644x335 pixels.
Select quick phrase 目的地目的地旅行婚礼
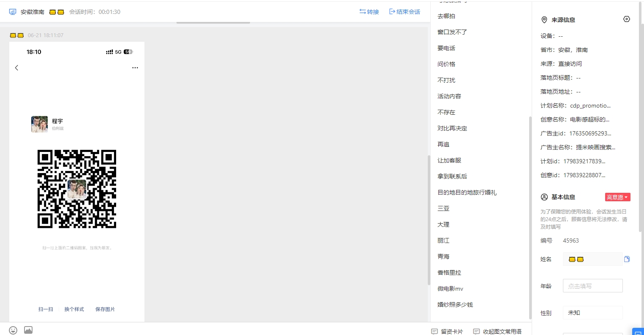click(x=467, y=192)
